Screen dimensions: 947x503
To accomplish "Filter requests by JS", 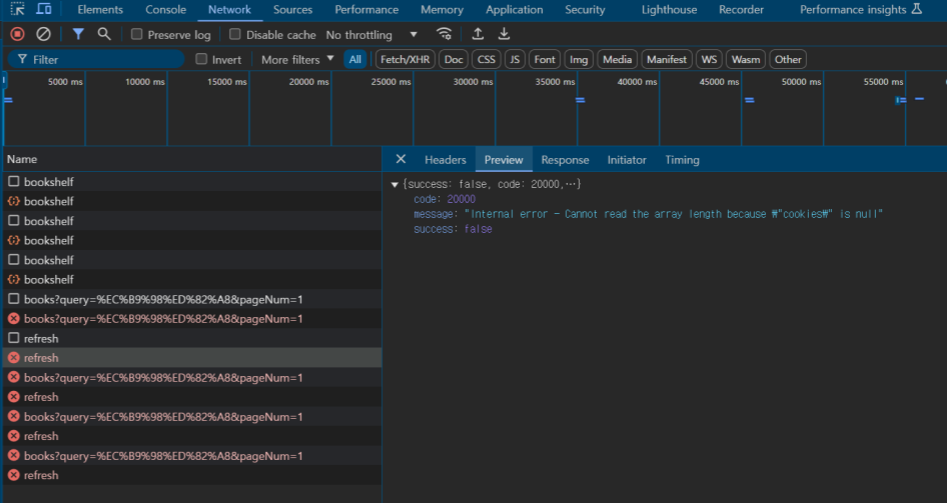I will (x=515, y=59).
